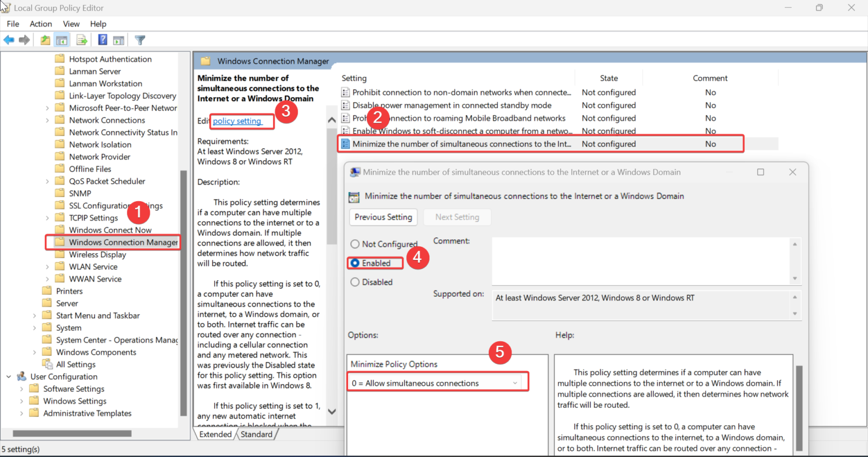Toggle the Show/Hide Console Tree icon

[62, 40]
